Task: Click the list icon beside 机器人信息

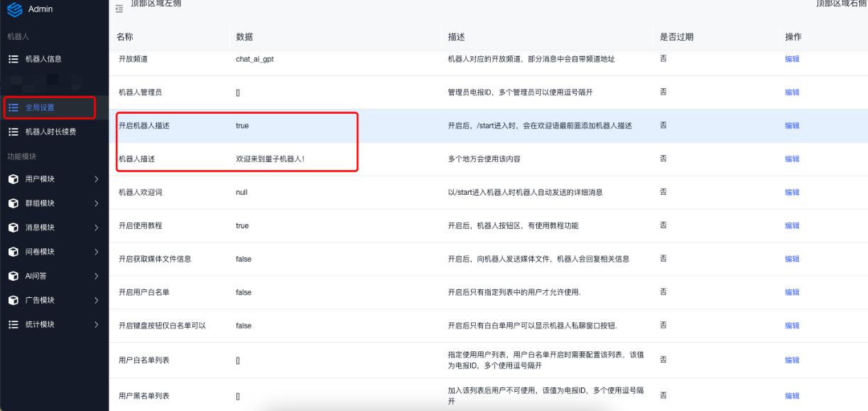Action: (13, 59)
